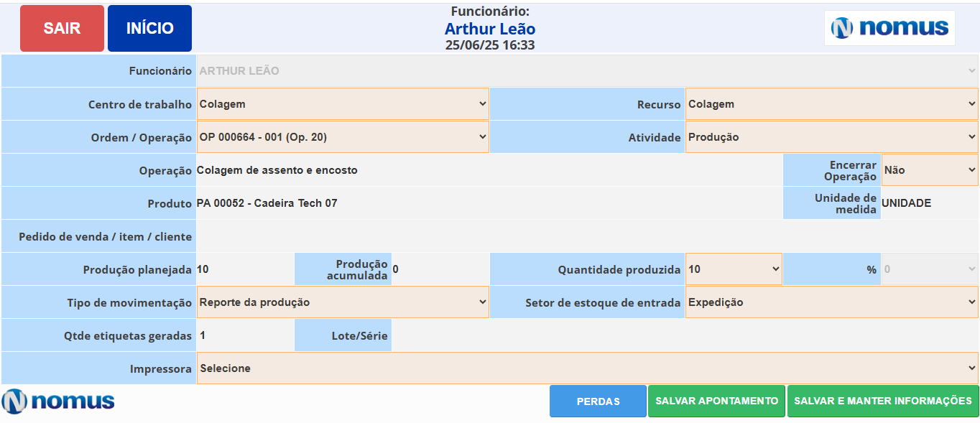Change the Atividade Produção dropdown
The image size is (980, 423).
[x=832, y=137]
